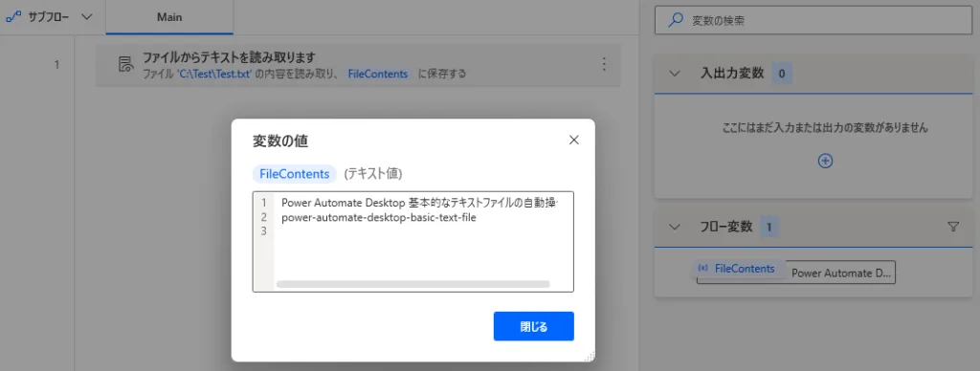Image resolution: width=980 pixels, height=371 pixels.
Task: Click the search magnifier icon
Action: tap(675, 21)
